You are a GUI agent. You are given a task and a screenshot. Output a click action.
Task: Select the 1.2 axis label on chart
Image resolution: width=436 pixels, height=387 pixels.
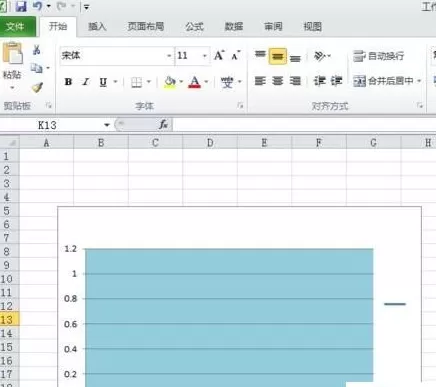[71, 249]
